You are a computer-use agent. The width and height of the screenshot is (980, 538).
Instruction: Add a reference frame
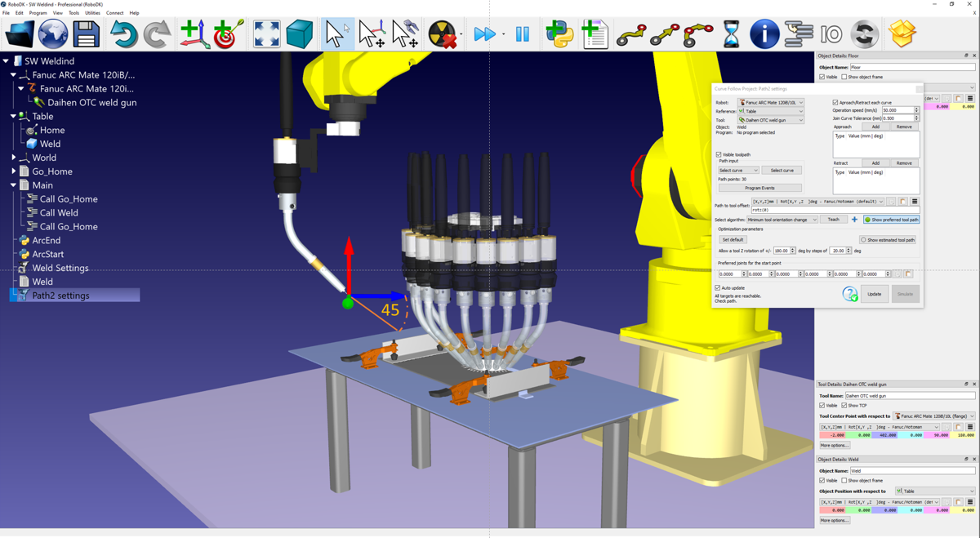pyautogui.click(x=194, y=34)
